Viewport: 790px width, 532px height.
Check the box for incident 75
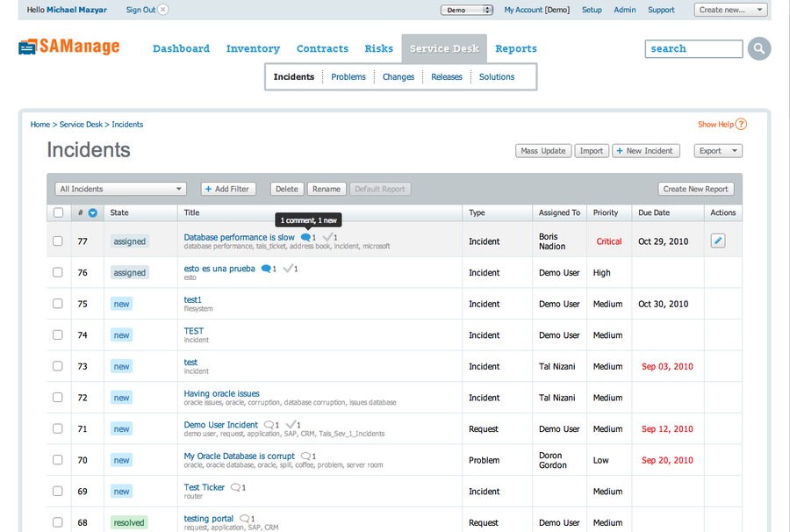58,303
